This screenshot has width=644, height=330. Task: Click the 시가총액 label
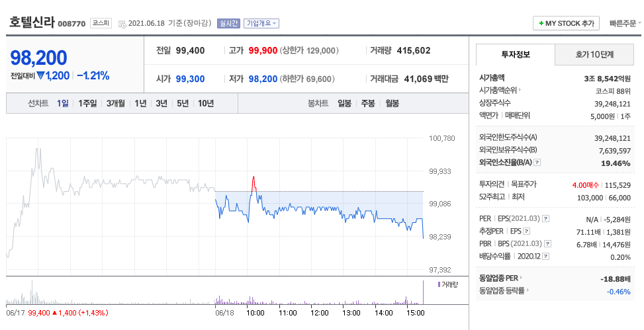coord(492,77)
